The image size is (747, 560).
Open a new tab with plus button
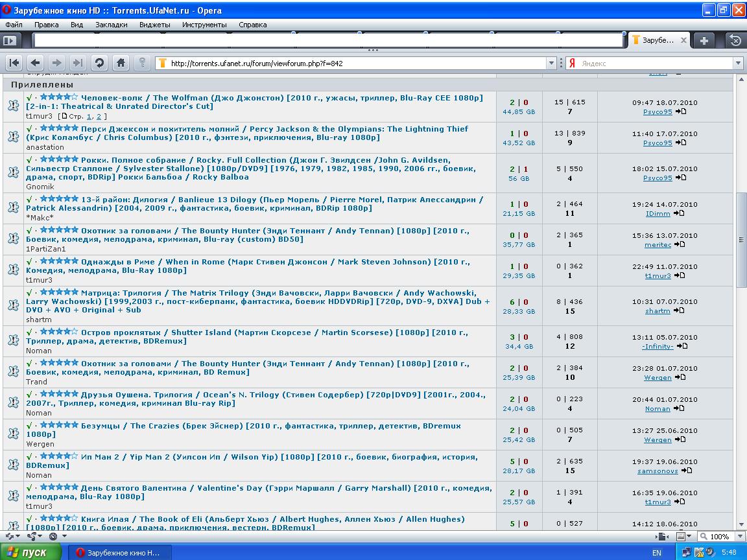pos(704,40)
